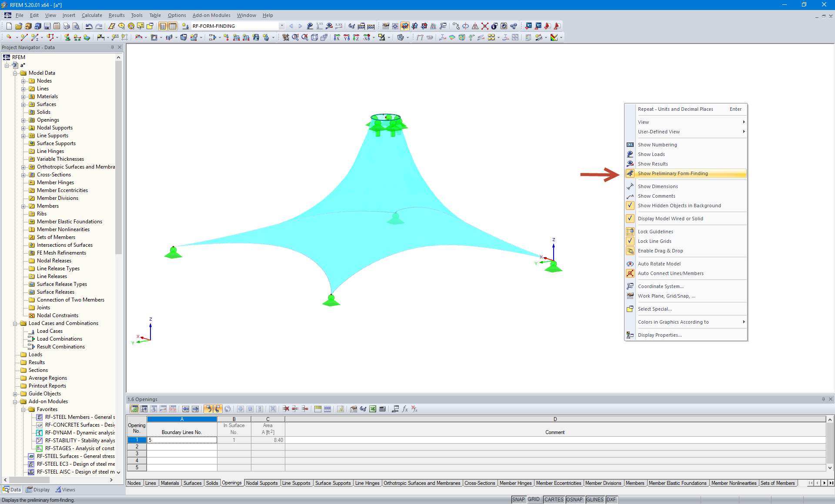
Task: Click Export to Excel icon in table toolbar
Action: [x=373, y=409]
